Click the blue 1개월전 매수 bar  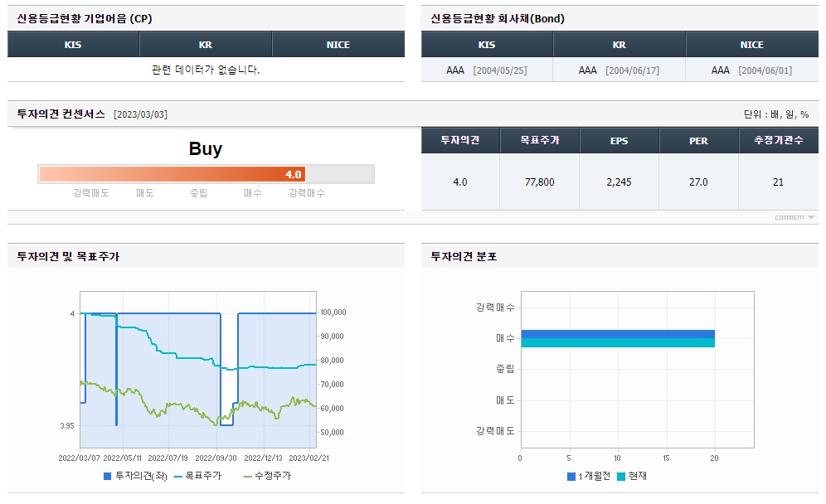[618, 334]
